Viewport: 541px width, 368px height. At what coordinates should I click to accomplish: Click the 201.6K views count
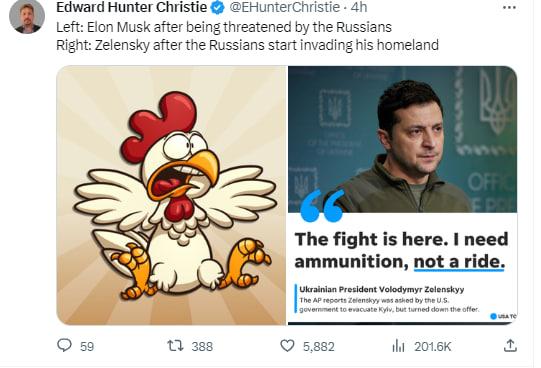(433, 346)
